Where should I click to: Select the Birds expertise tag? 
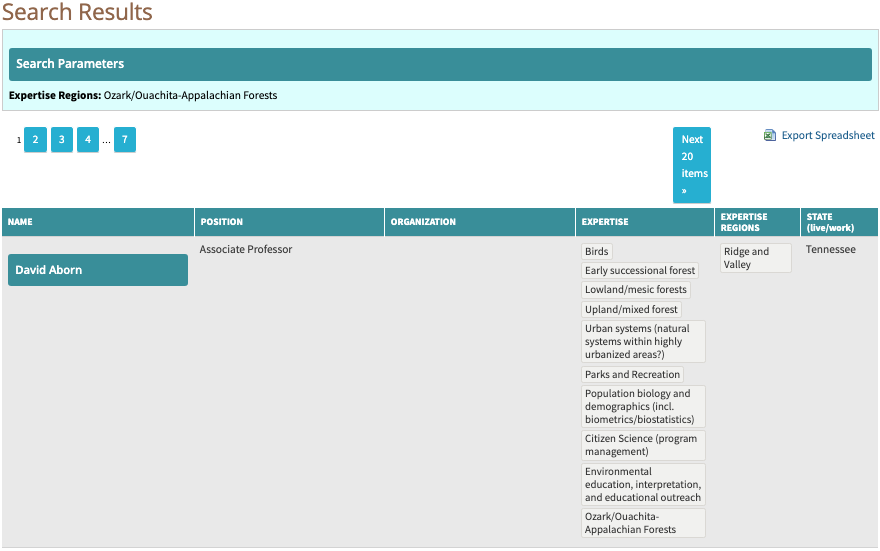tap(597, 252)
